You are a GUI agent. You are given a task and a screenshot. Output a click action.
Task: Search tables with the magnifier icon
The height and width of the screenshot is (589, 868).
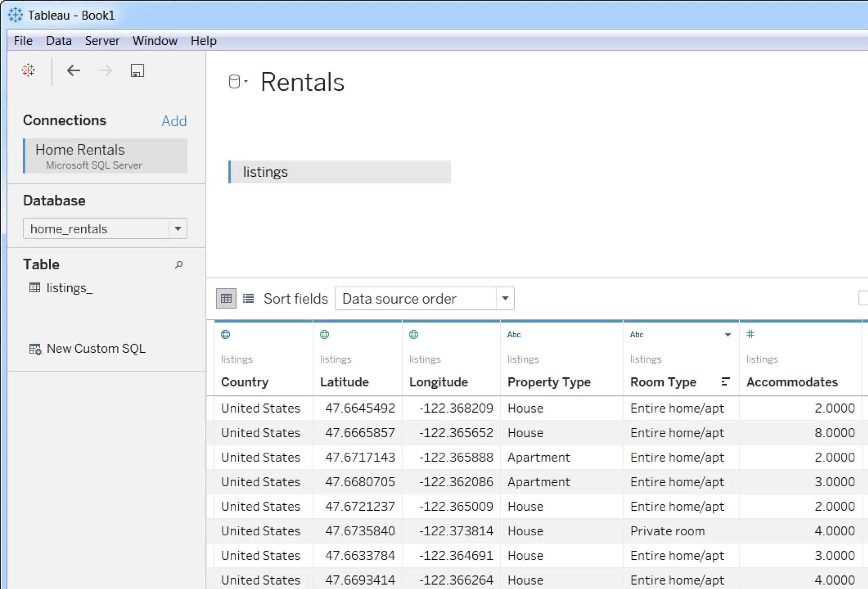tap(179, 265)
